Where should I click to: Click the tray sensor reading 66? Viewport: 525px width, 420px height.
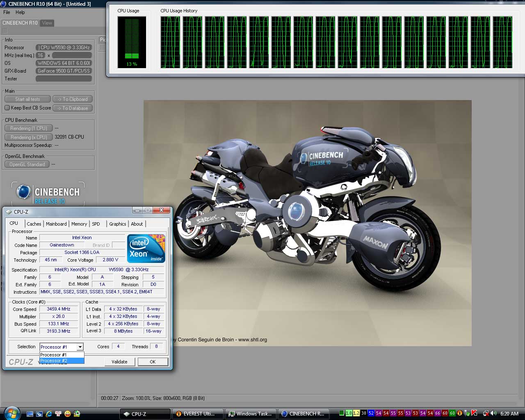[x=437, y=413]
